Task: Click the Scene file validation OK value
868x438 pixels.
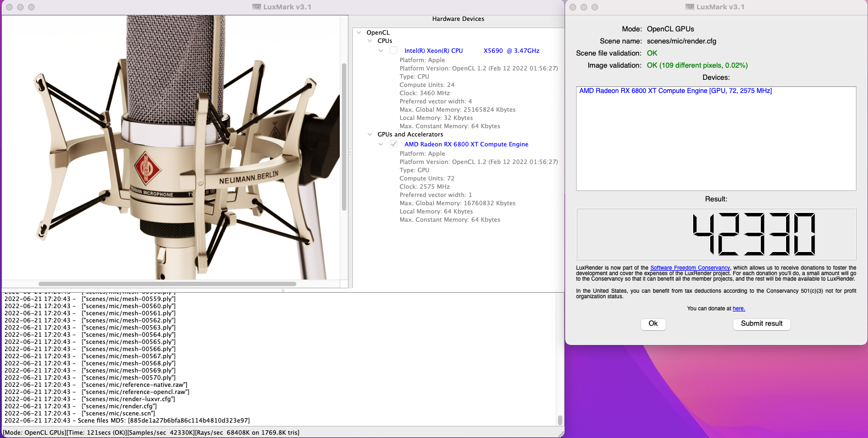Action: coord(652,53)
